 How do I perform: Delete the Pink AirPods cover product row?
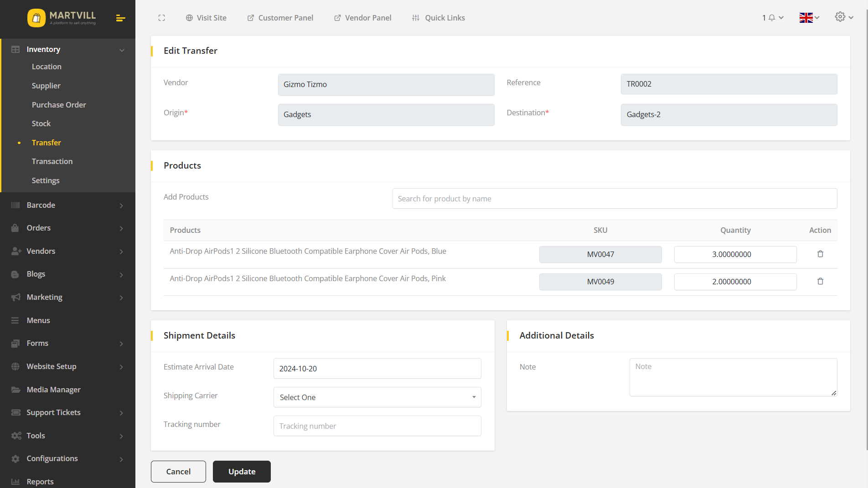click(x=820, y=282)
